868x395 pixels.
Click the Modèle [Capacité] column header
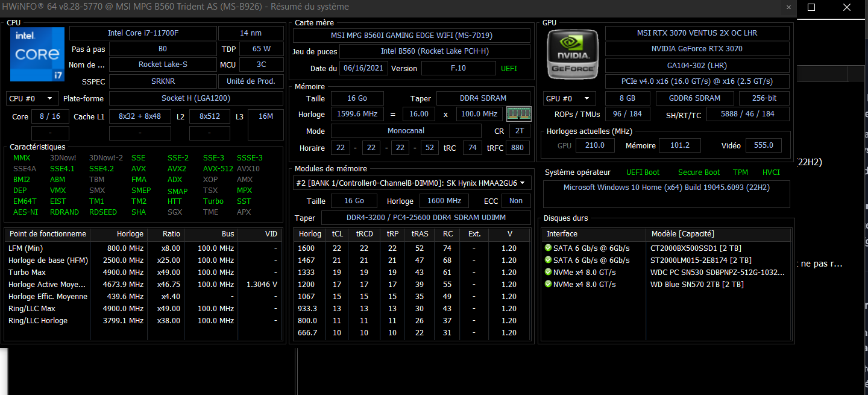[719, 234]
